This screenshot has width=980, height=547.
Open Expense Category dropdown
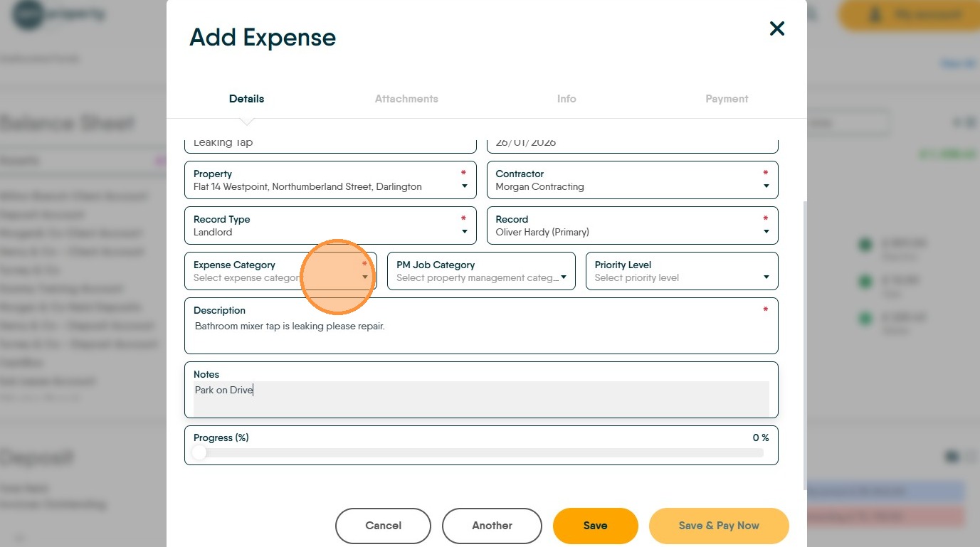click(364, 277)
